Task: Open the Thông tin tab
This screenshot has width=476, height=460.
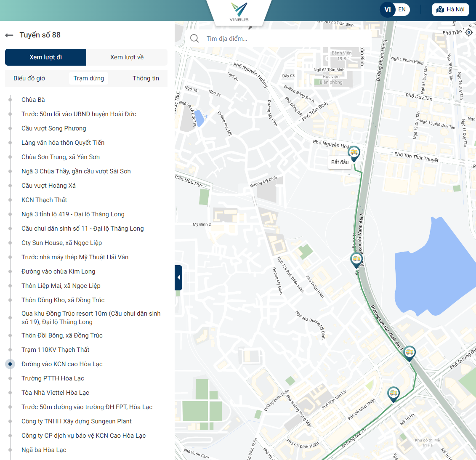Action: click(146, 78)
